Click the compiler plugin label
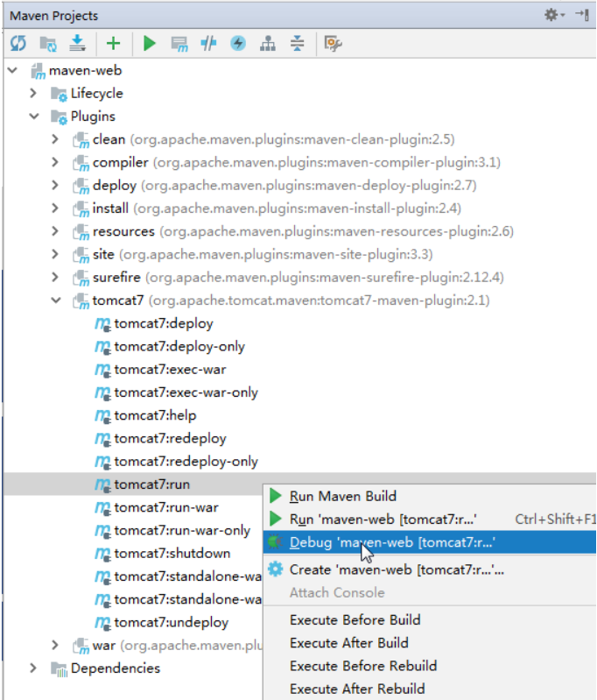597x700 pixels. click(x=121, y=162)
